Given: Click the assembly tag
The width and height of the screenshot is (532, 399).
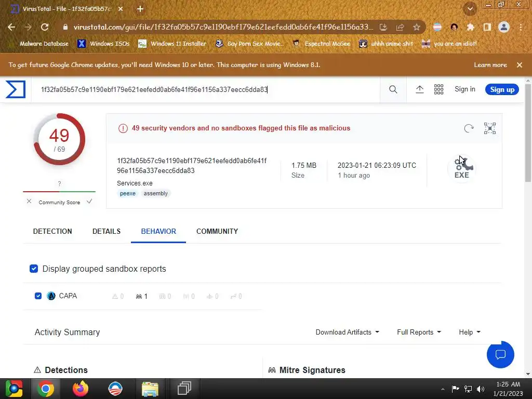Looking at the screenshot, I should 155,193.
